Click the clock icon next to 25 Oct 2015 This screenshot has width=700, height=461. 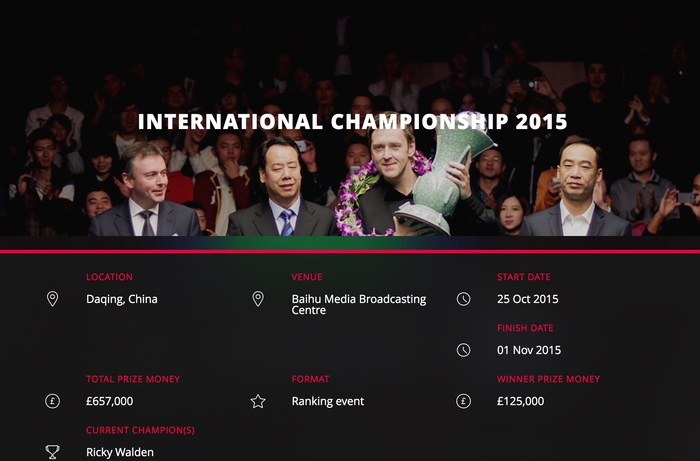pos(463,299)
